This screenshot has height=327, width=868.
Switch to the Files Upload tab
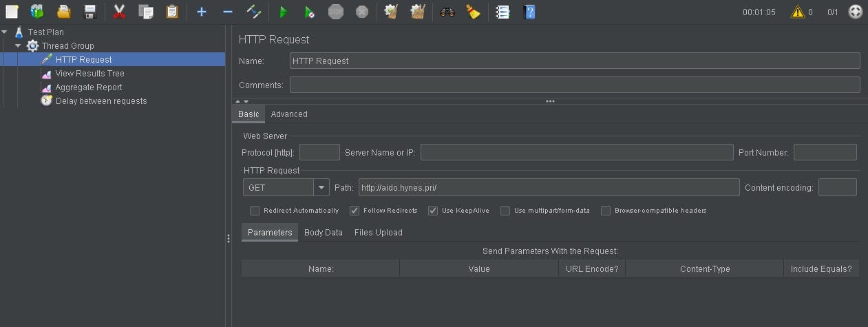point(379,233)
